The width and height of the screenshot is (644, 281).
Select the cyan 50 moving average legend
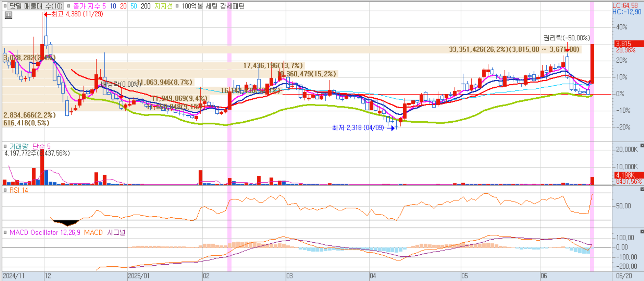point(134,6)
